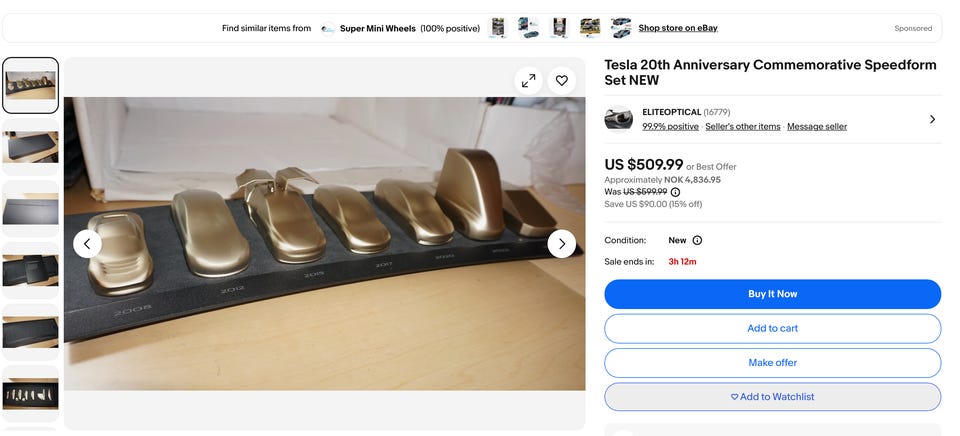
Task: Select the second thumbnail in gallery
Action: pos(31,147)
